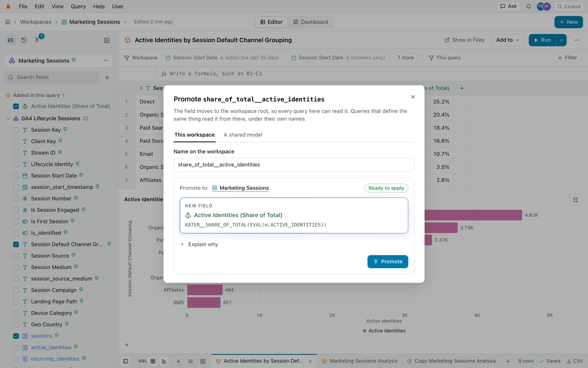Screen dimensions: 588x368
Task: Check the Session Key field
Action: 16,130
